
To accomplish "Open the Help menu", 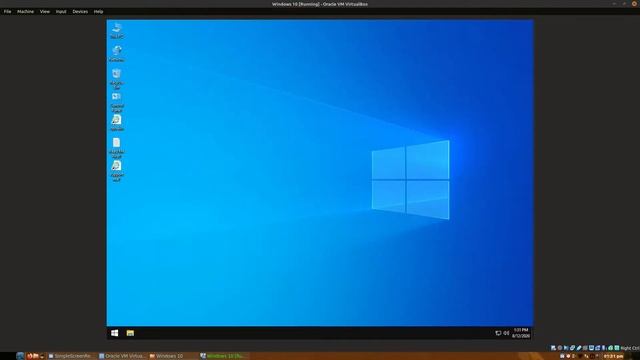I will click(x=98, y=11).
